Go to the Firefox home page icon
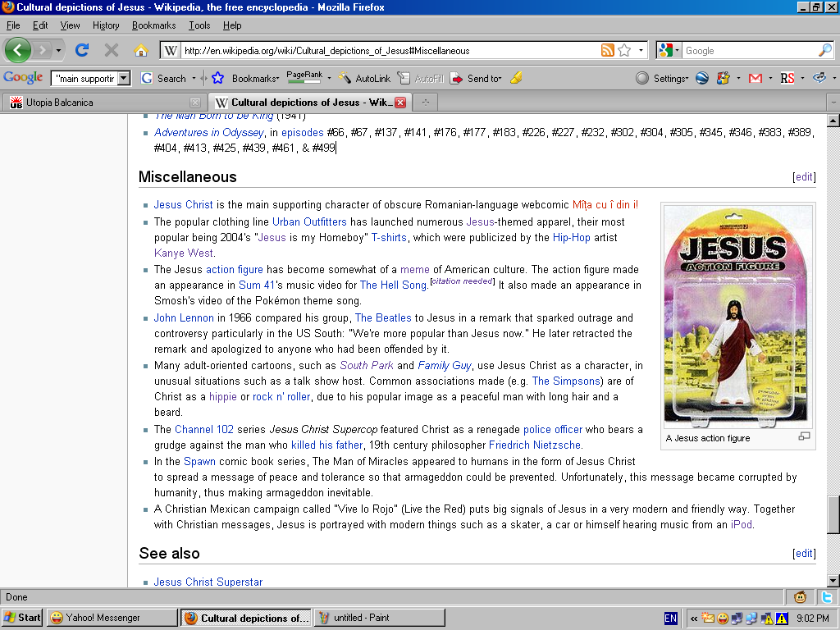 coord(140,50)
